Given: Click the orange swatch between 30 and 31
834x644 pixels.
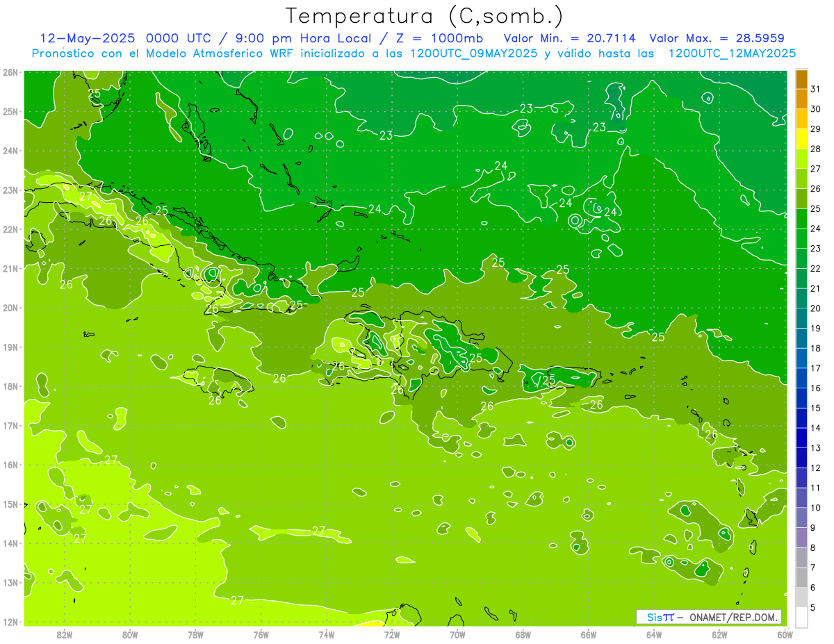Looking at the screenshot, I should point(801,99).
